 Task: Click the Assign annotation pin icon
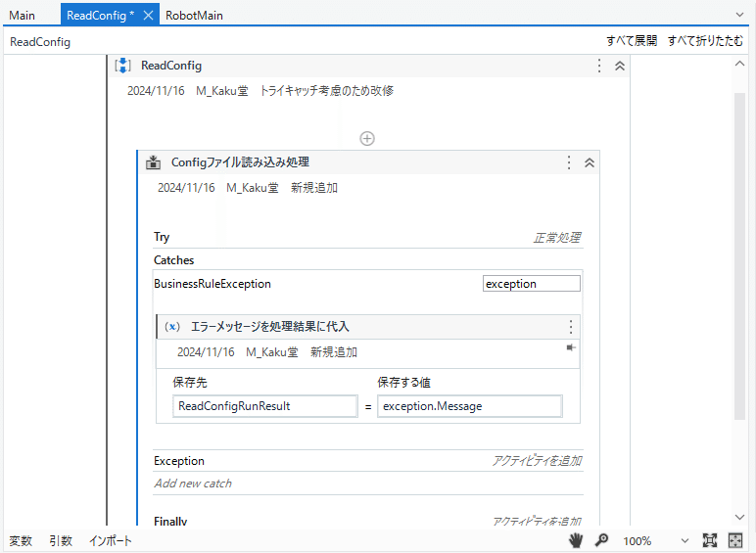click(571, 347)
